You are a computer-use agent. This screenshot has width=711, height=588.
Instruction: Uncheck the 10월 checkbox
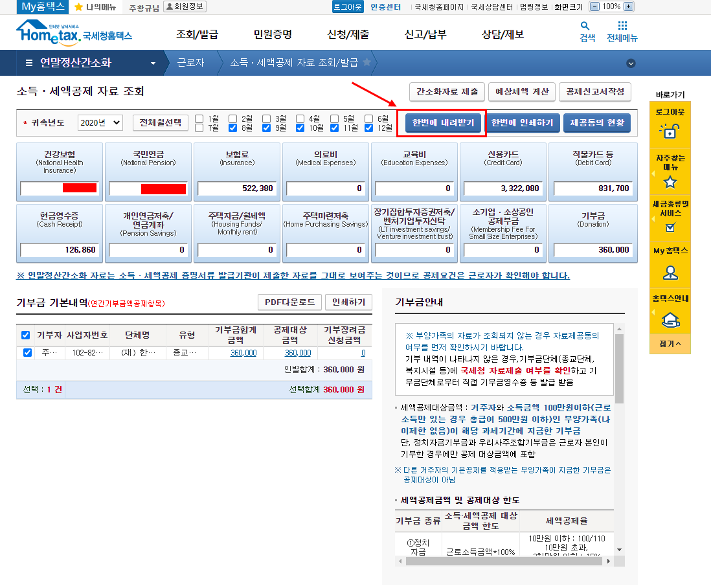point(300,128)
